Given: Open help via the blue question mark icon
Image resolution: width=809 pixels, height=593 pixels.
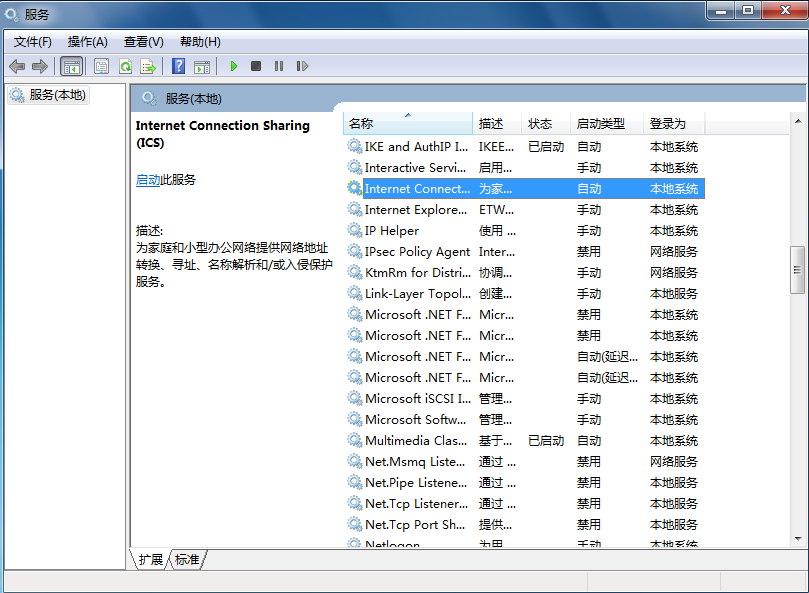Looking at the screenshot, I should coord(180,66).
